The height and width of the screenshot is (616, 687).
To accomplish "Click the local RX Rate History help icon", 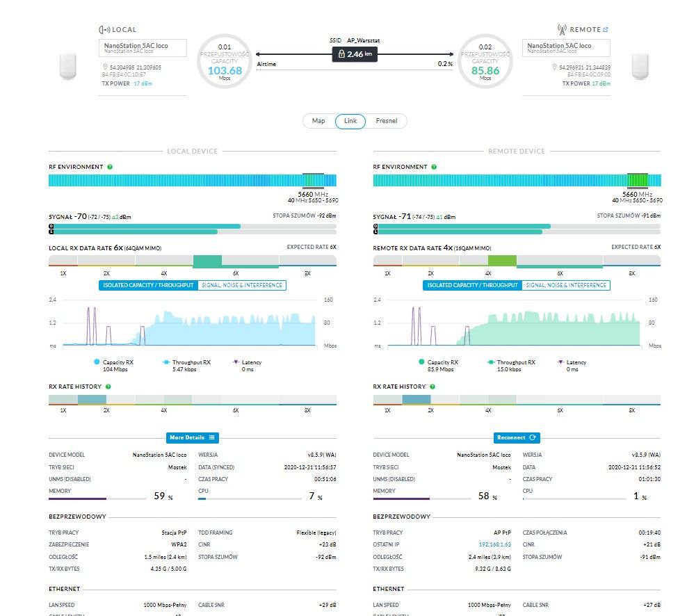I will click(108, 387).
